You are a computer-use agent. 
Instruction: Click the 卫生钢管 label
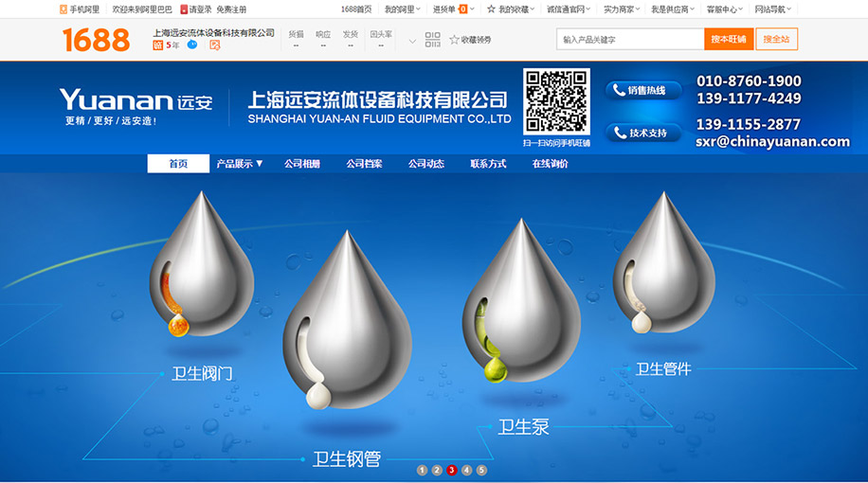347,458
